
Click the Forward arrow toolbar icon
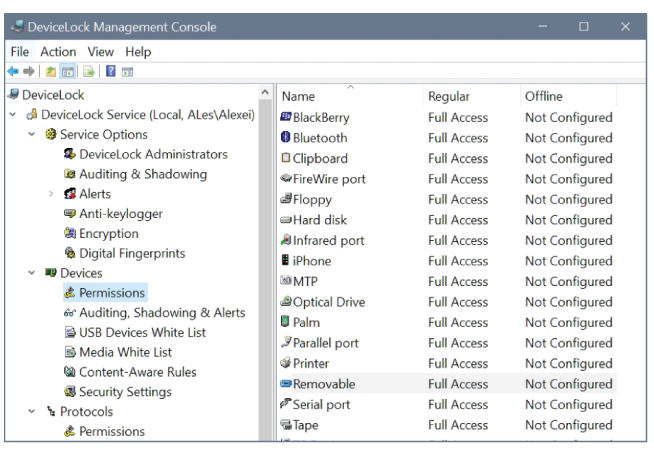pyautogui.click(x=29, y=71)
